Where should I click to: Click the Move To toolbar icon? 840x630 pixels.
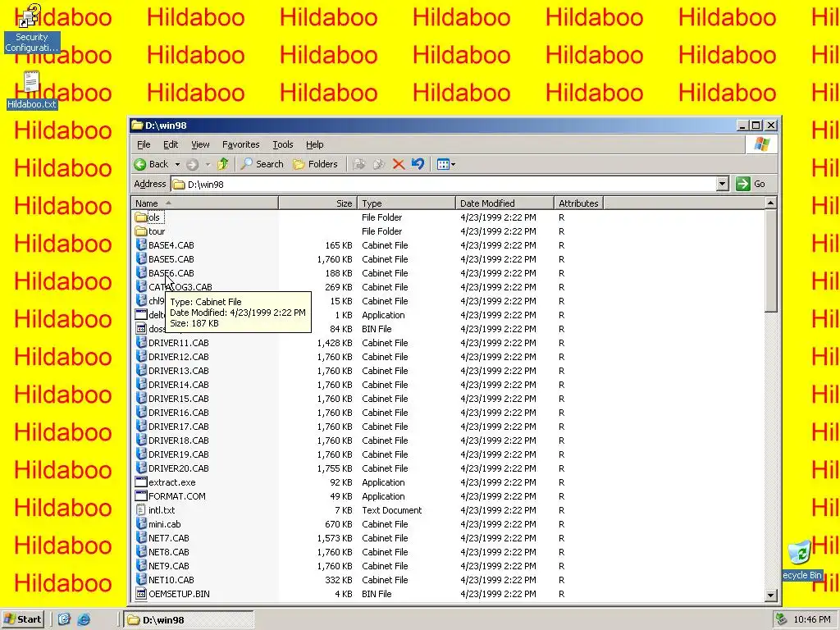[359, 164]
